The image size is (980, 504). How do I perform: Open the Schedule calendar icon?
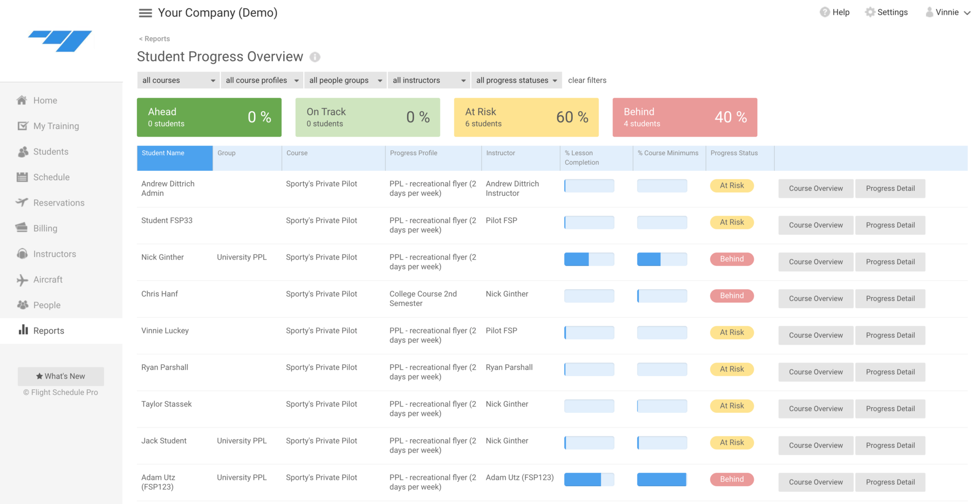(x=22, y=177)
